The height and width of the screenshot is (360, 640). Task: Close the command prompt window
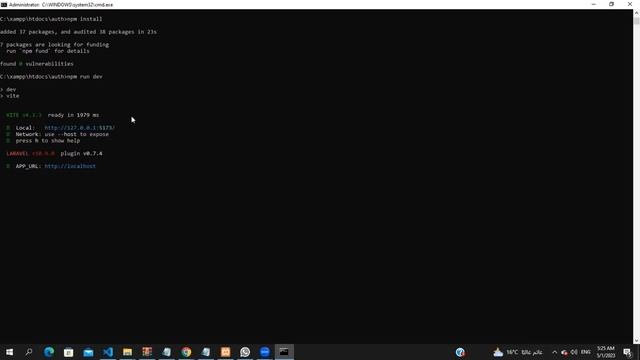point(630,4)
